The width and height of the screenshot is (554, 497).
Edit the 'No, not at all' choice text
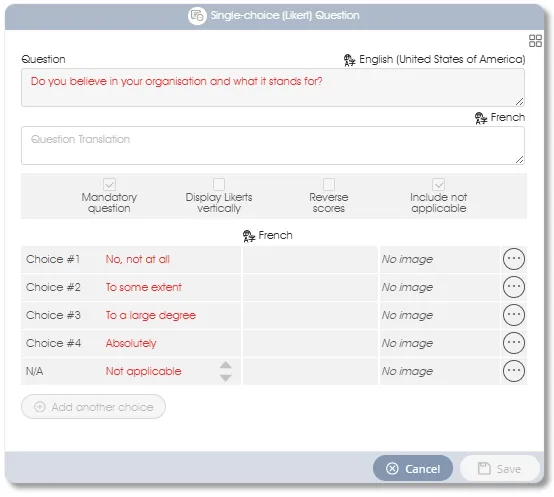tap(137, 259)
